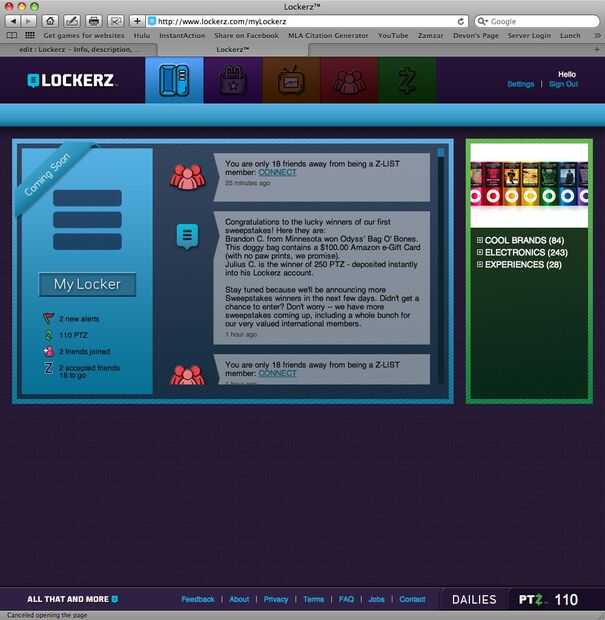Open the friends group navigation icon
This screenshot has width=605, height=620.
point(350,80)
